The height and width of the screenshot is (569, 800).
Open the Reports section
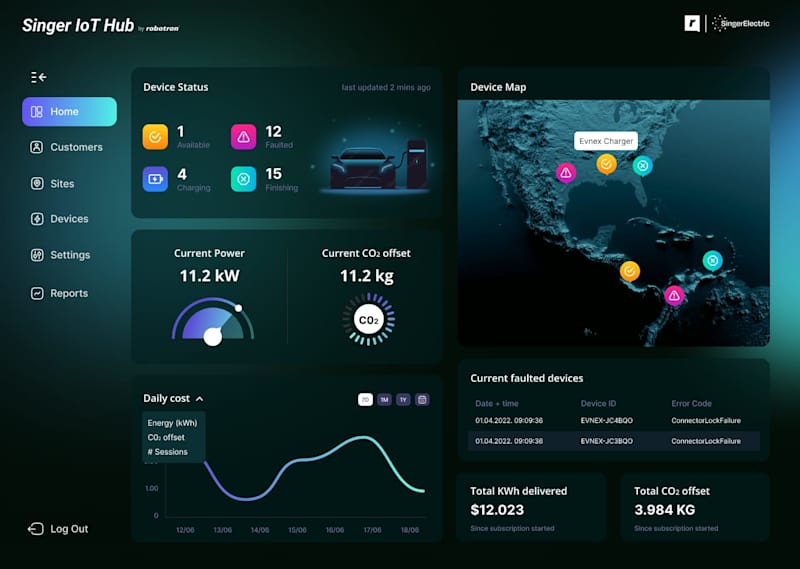pyautogui.click(x=59, y=293)
